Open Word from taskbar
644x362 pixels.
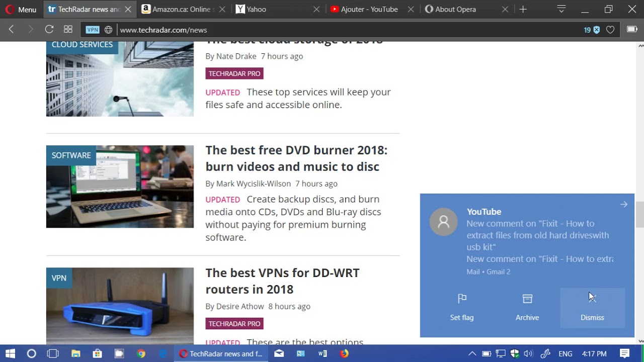coord(323,353)
